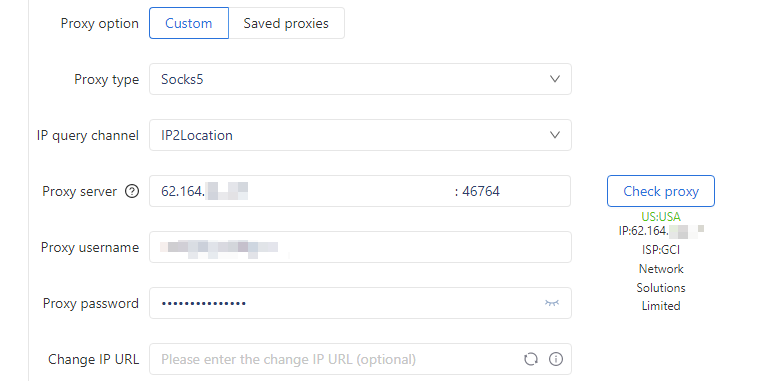The image size is (759, 381).
Task: Switch to Saved proxies tab
Action: 286,23
